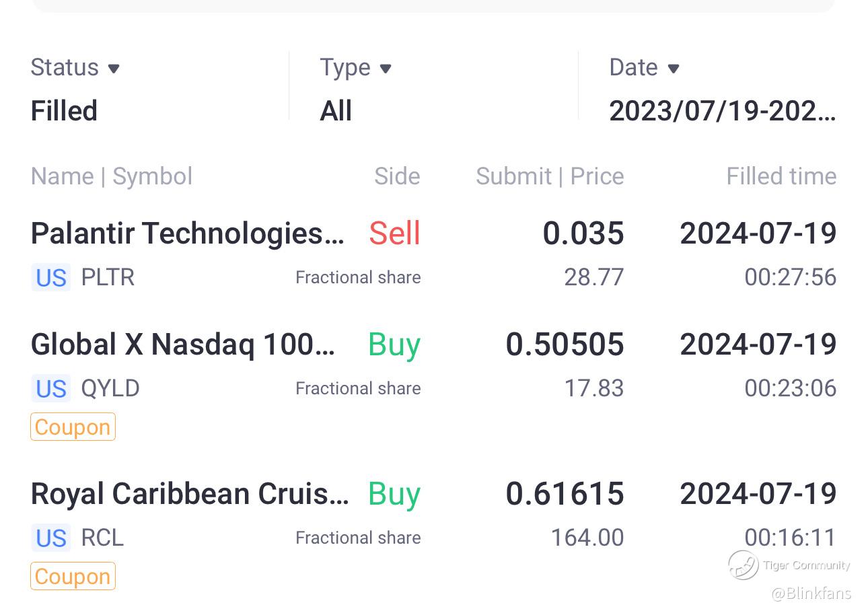
Task: Click the red Sell label for PLTR
Action: click(394, 233)
